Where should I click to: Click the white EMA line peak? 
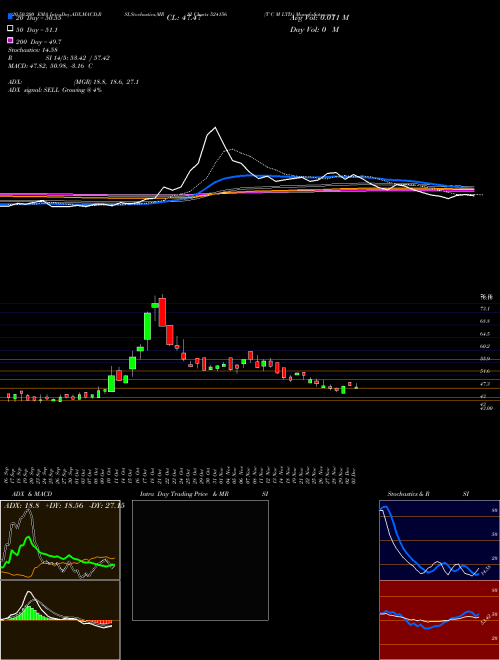(x=215, y=128)
